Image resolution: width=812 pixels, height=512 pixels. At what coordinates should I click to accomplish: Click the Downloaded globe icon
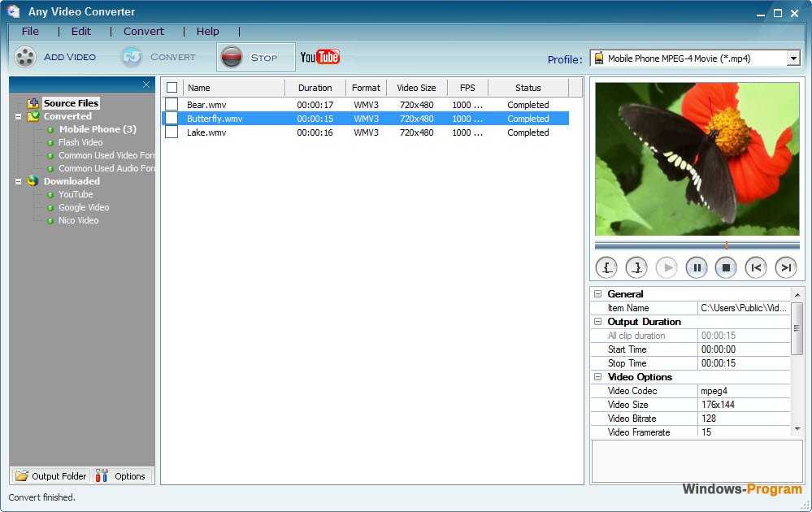(33, 180)
